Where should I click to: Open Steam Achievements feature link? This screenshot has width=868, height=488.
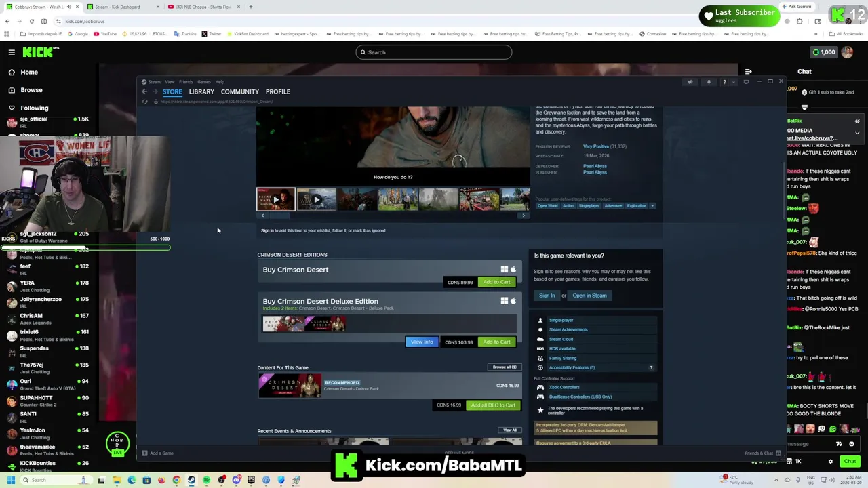click(x=568, y=329)
